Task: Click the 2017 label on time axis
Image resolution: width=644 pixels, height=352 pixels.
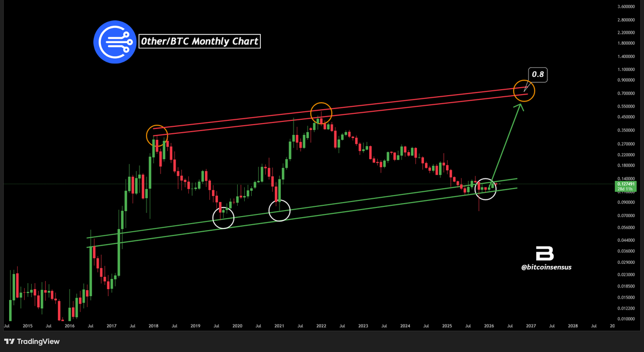Action: [111, 326]
